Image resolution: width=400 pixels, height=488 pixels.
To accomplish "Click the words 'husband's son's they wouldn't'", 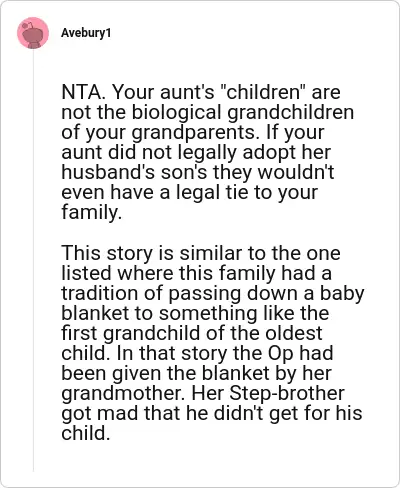I will click(198, 172).
